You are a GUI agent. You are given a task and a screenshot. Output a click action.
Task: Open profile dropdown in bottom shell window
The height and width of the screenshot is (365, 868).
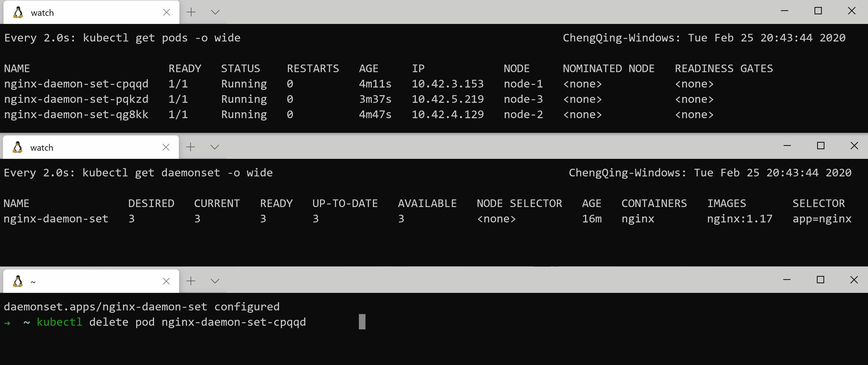[215, 281]
